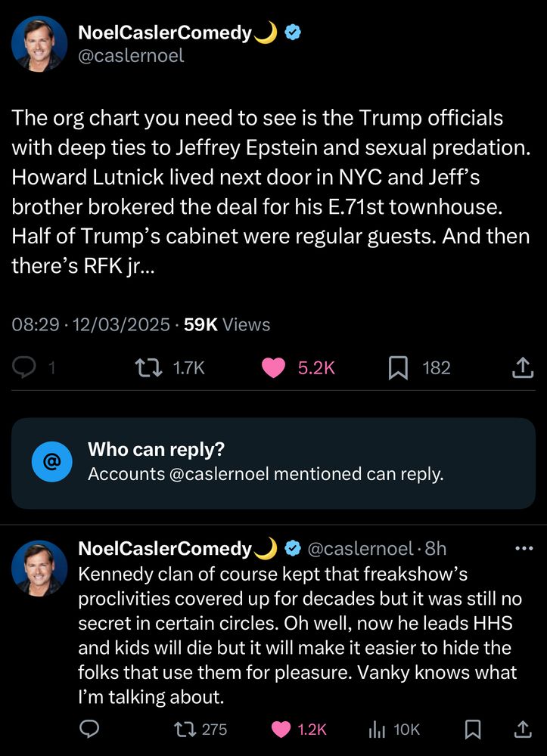The width and height of the screenshot is (547, 756).
Task: Share the Kennedy clan reply tweet
Action: [x=521, y=729]
